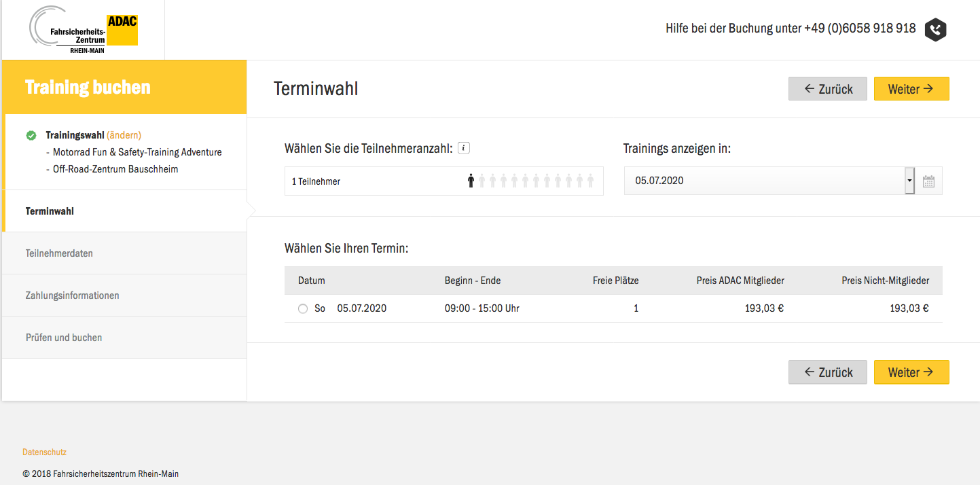This screenshot has height=485, width=980.
Task: Select the last participant figure icon
Action: 590,181
